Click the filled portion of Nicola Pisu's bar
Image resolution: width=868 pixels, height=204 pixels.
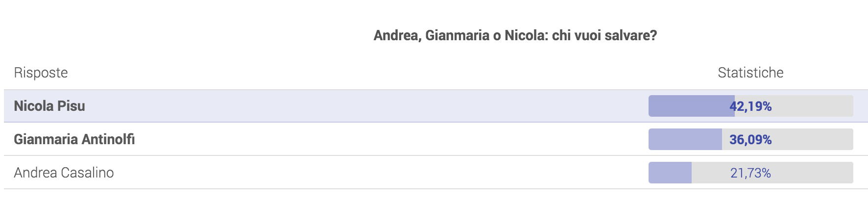(x=691, y=106)
